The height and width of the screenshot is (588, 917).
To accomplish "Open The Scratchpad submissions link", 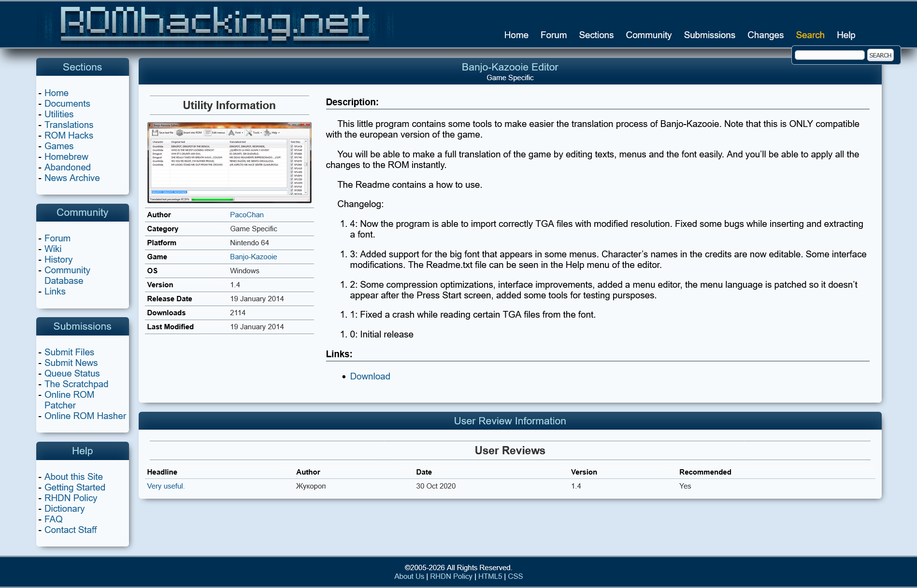I will [76, 384].
